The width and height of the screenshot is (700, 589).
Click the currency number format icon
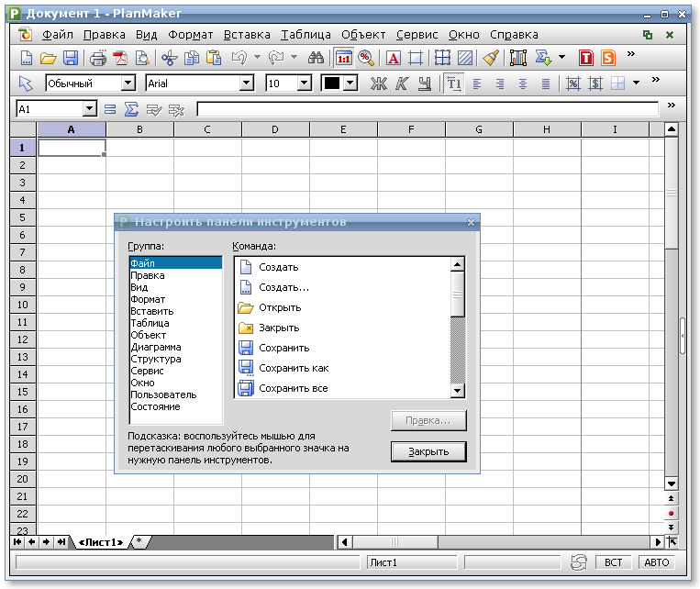coord(595,83)
